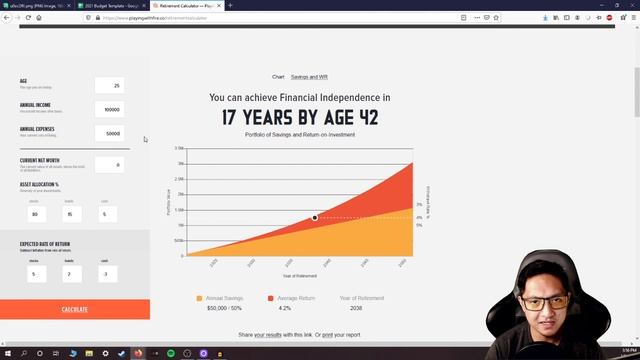Screen dimensions: 640x360
Task: Open Cortana circle on taskbar
Action: coord(40,353)
